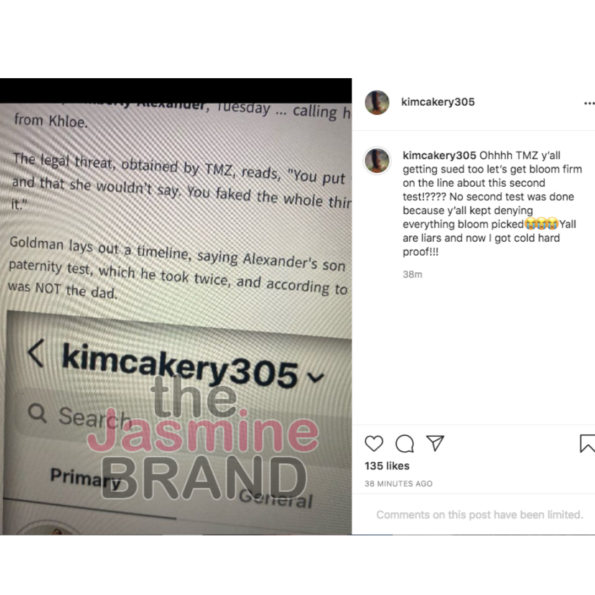
Task: Click the 38m caption timestamp
Action: click(412, 274)
